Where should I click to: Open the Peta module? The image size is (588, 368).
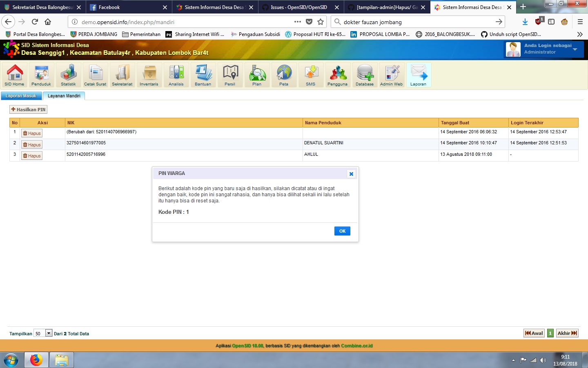[284, 75]
